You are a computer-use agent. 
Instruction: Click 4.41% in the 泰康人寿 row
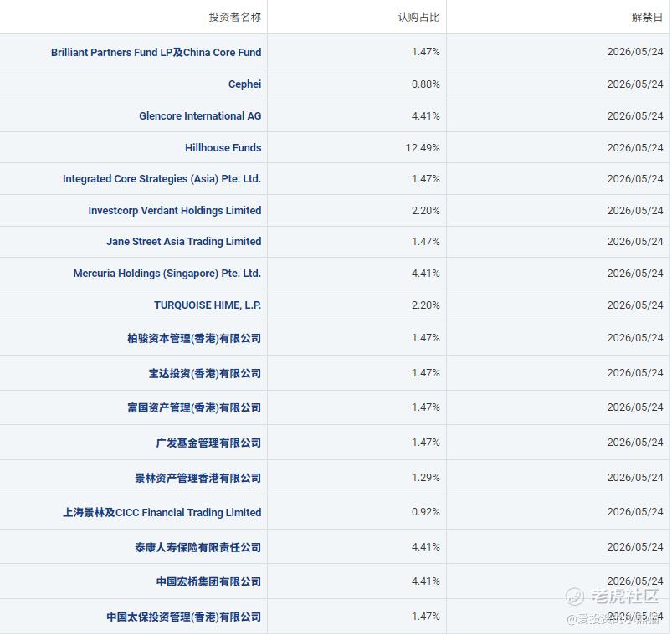(426, 547)
